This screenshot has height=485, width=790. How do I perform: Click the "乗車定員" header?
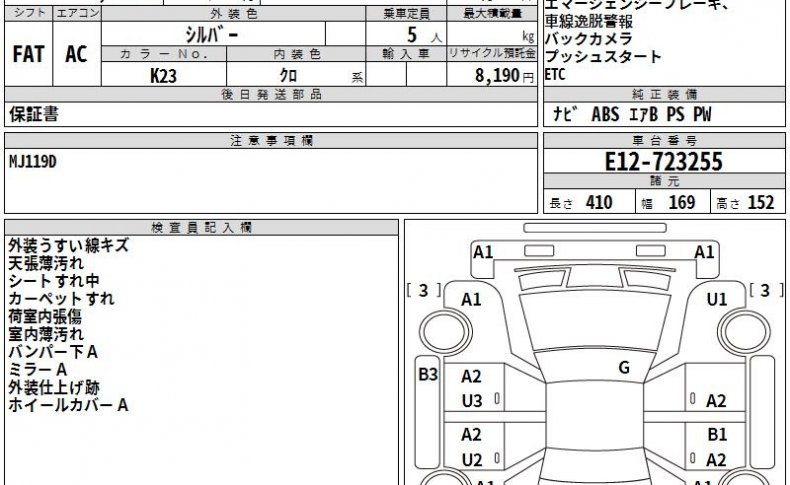pyautogui.click(x=406, y=14)
